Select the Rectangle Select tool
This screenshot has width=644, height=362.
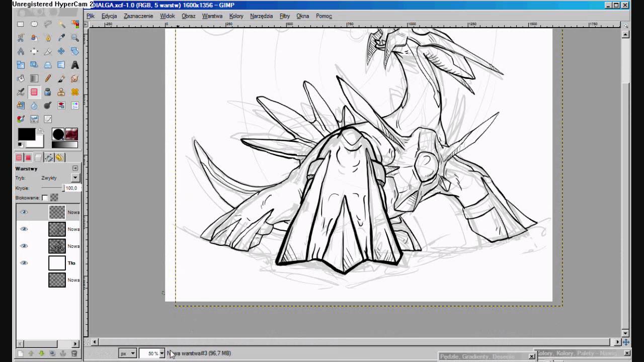click(21, 24)
